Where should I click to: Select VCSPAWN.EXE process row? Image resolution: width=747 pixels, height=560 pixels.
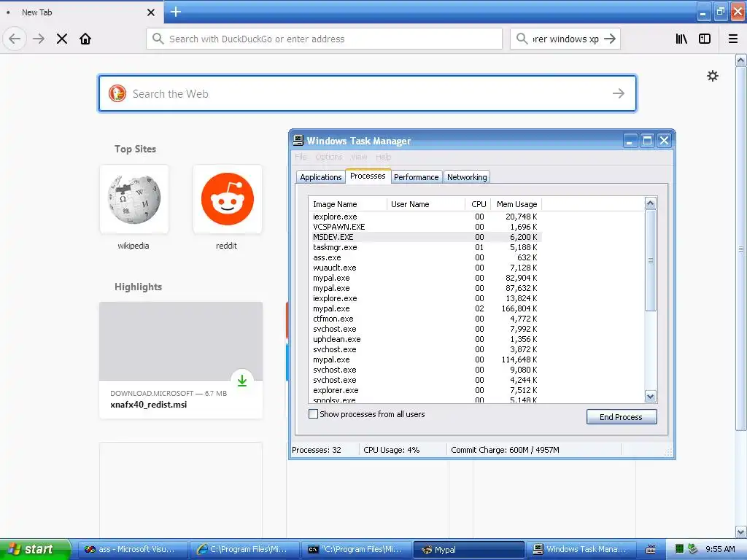pos(425,227)
